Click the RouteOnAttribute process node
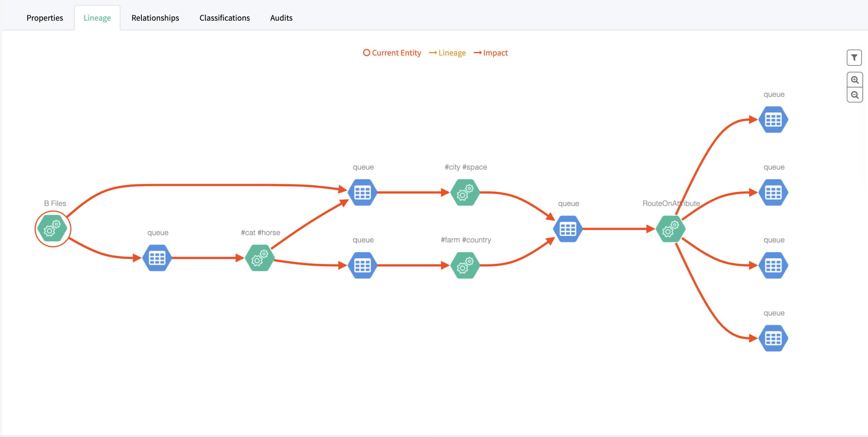This screenshot has height=437, width=868. coord(670,229)
